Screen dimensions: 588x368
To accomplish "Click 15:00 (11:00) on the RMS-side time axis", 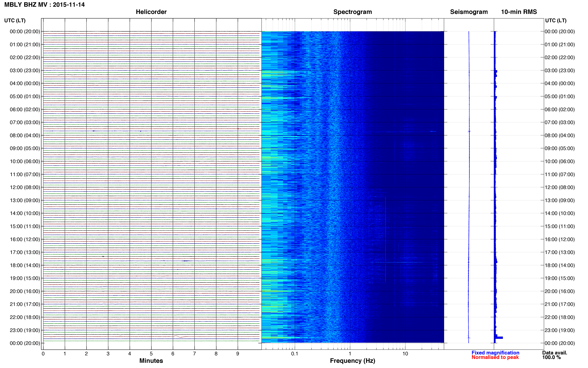I will click(560, 226).
